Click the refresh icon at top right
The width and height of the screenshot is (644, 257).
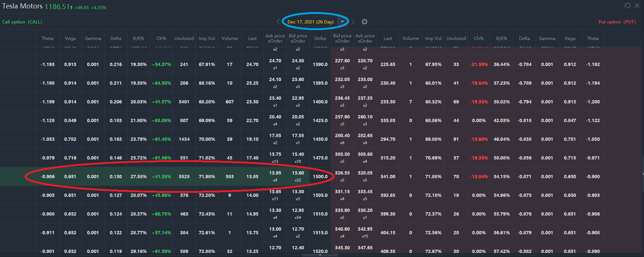(x=627, y=5)
